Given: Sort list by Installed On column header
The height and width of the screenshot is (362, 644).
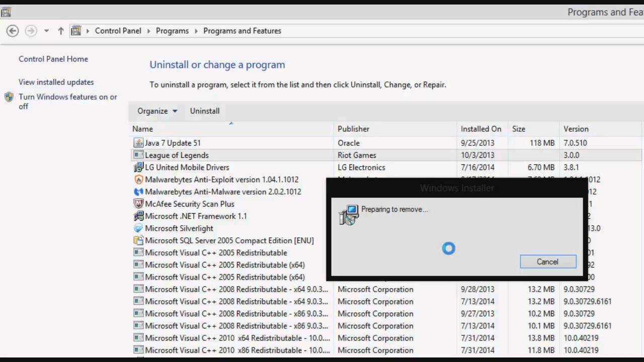Looking at the screenshot, I should (483, 129).
